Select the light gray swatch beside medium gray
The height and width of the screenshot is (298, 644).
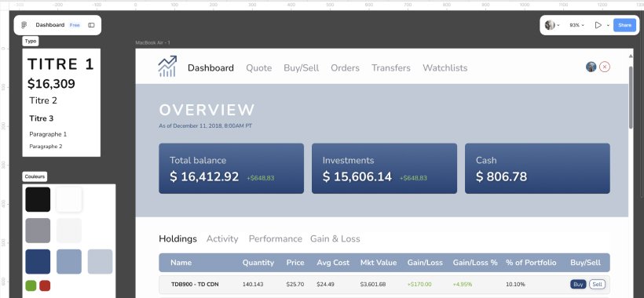pos(69,231)
